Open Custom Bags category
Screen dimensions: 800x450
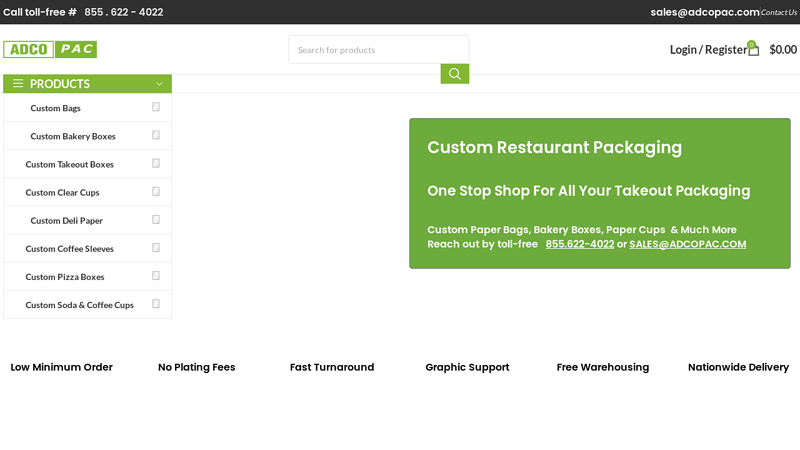pos(56,108)
